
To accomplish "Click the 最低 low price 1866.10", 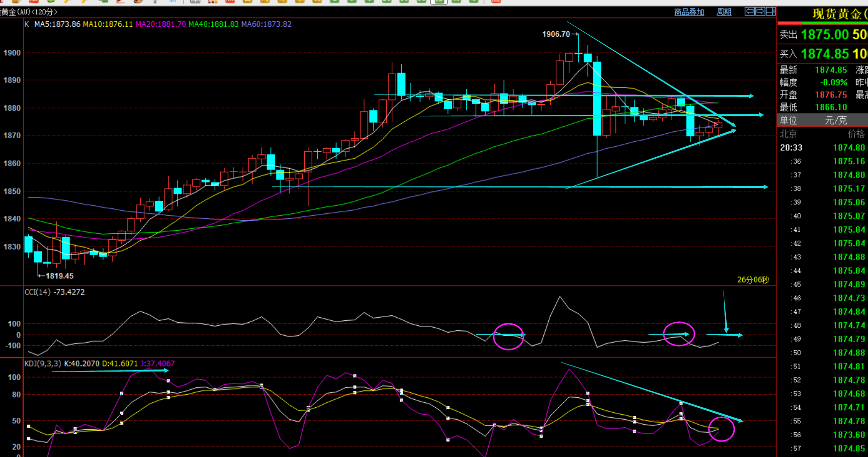I will [831, 107].
